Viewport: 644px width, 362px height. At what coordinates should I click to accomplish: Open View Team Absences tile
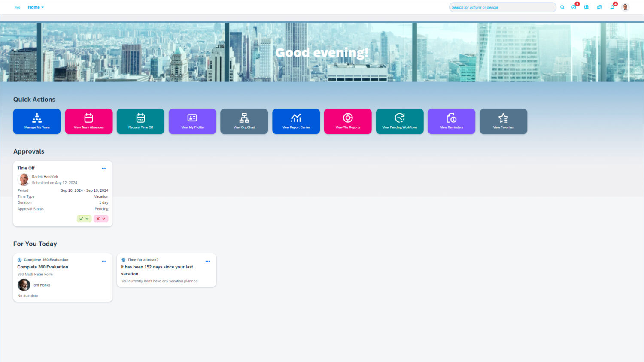pos(89,121)
